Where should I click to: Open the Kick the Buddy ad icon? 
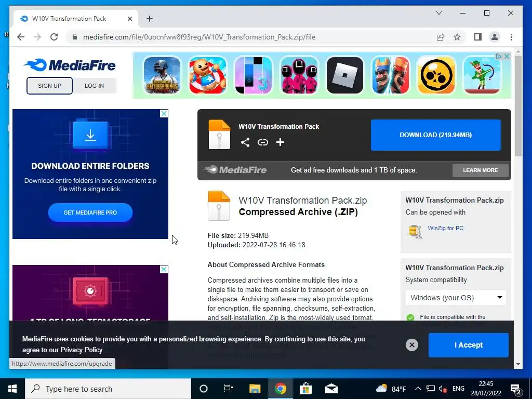(208, 75)
